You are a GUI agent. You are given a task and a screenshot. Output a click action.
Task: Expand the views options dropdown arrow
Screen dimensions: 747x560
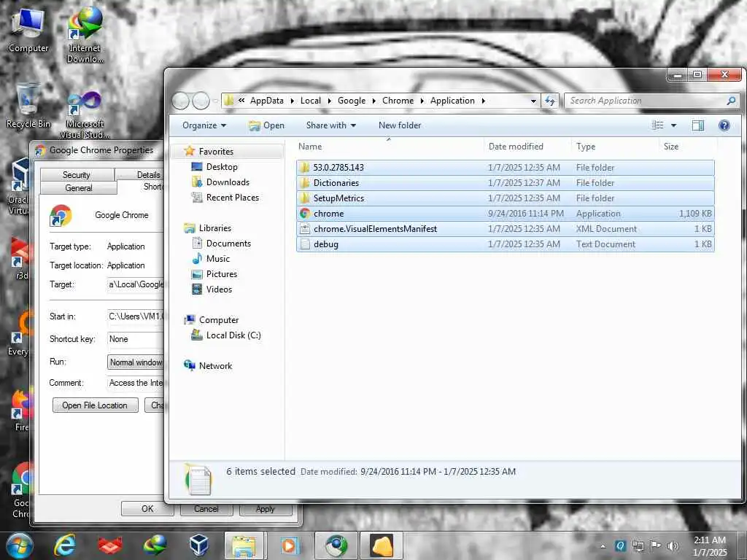click(673, 125)
